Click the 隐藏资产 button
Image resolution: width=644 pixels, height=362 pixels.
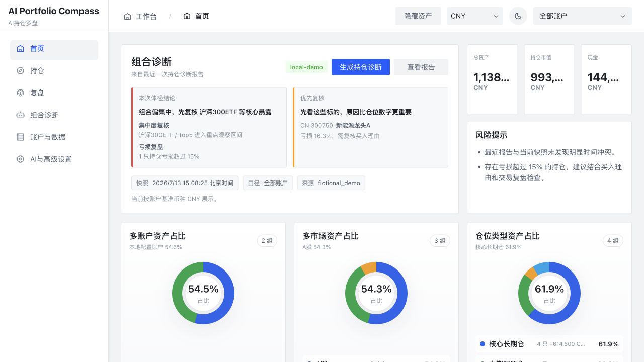pyautogui.click(x=418, y=16)
